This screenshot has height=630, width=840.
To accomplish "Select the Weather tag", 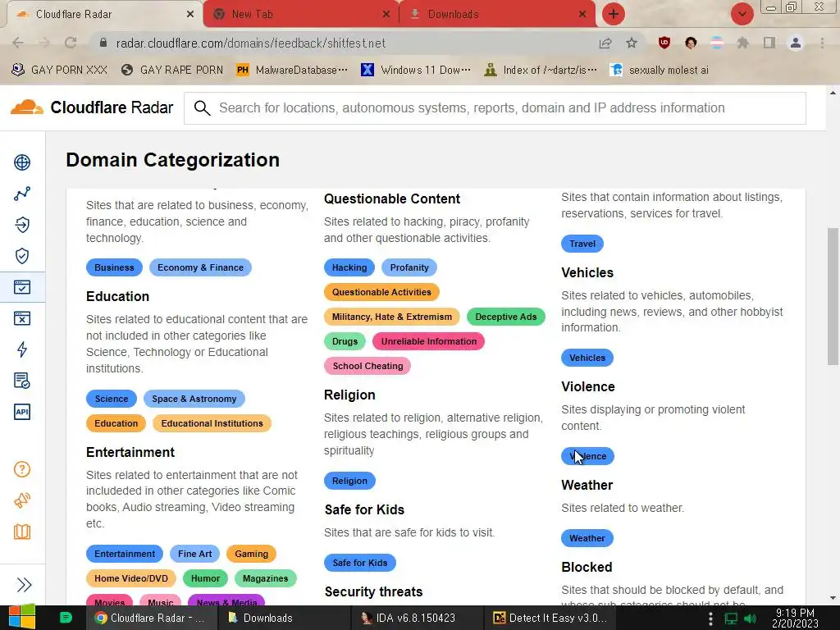I will pos(587,538).
